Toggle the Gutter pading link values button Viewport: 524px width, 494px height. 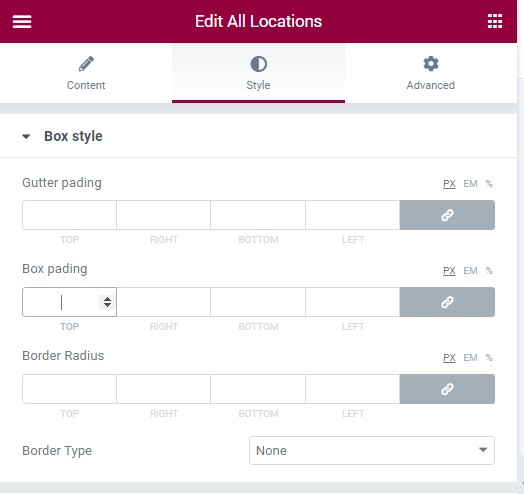[x=447, y=215]
